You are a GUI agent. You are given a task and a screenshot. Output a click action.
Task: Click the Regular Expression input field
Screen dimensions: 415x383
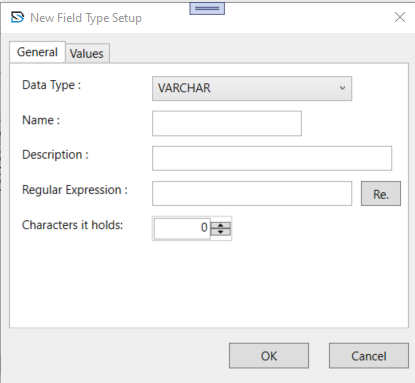click(x=252, y=193)
